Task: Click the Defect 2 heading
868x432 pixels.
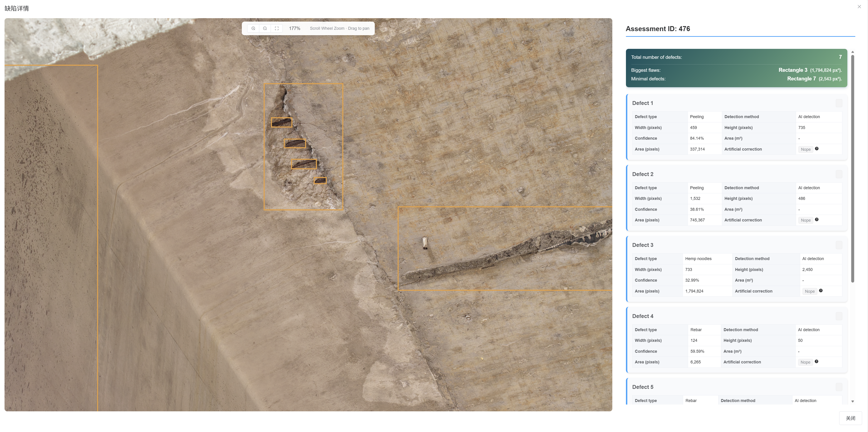Action: [642, 174]
